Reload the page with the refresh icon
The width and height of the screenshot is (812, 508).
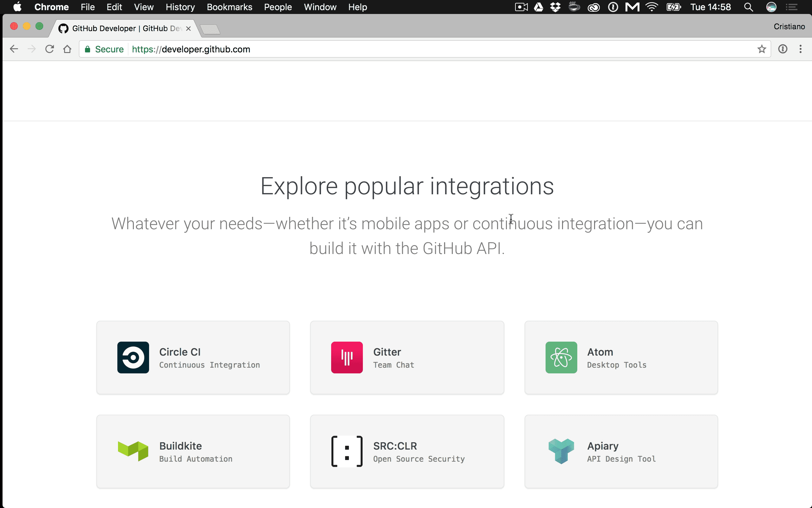(49, 49)
